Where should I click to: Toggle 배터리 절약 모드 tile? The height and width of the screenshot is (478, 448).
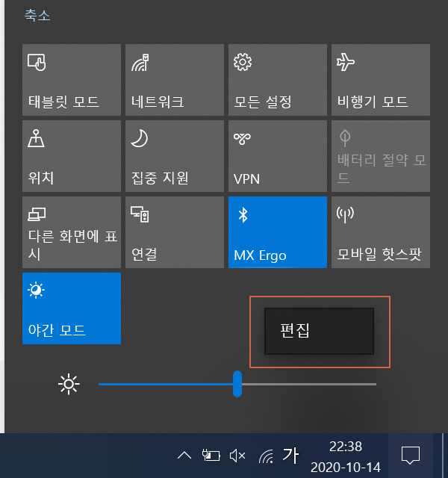pos(381,156)
